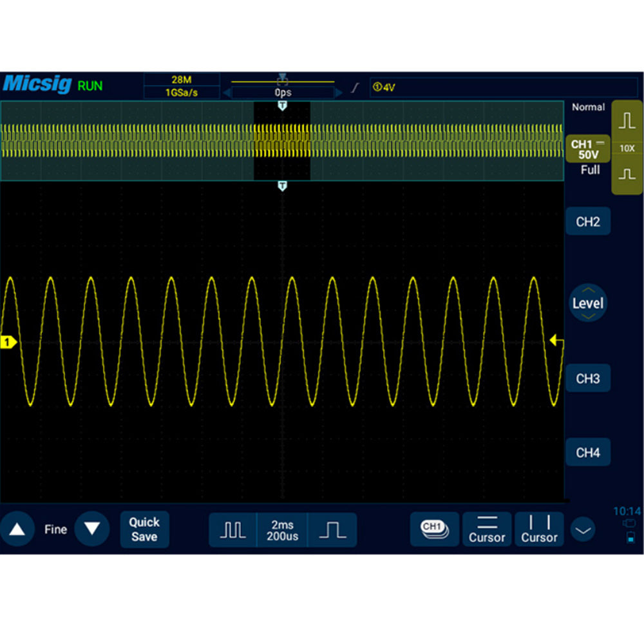Click the Quick Save button
Viewport: 644px width, 644px height.
tap(144, 529)
